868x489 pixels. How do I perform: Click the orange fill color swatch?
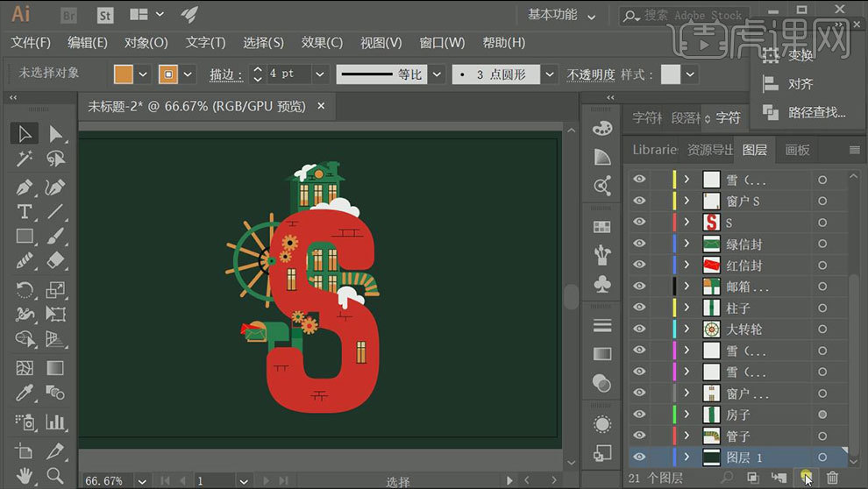click(125, 74)
